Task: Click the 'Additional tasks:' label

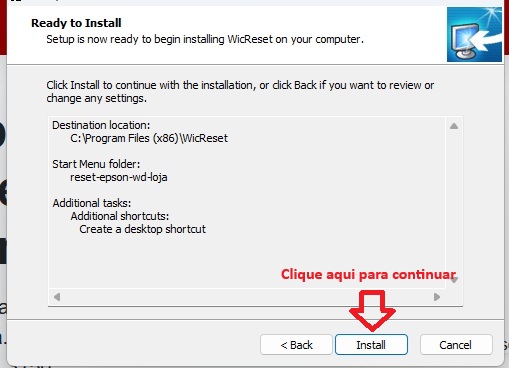Action: [x=92, y=203]
